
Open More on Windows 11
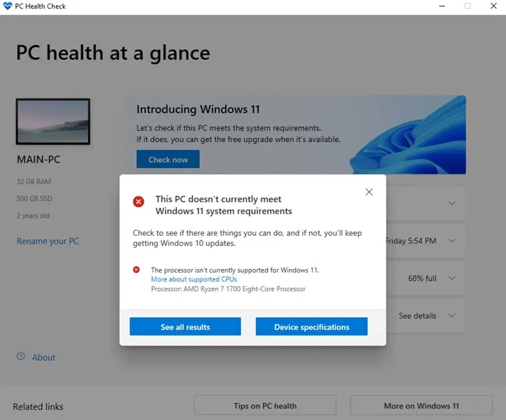pos(421,406)
